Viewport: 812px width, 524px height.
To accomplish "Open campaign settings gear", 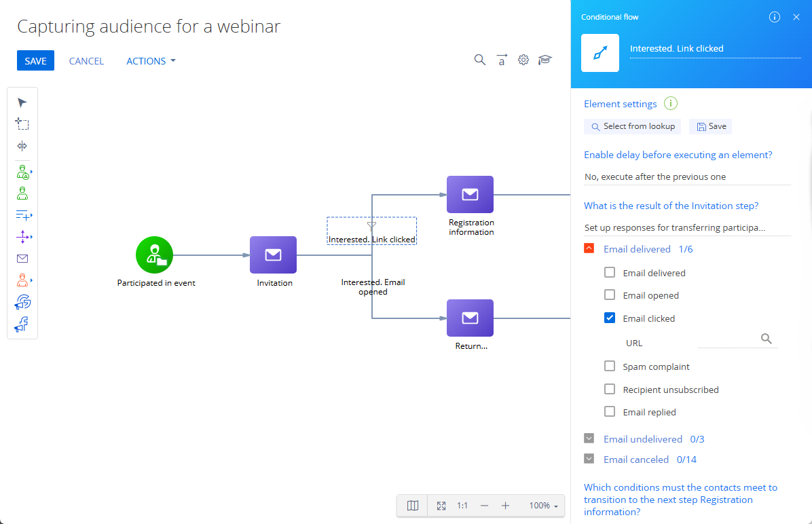I will pyautogui.click(x=523, y=60).
